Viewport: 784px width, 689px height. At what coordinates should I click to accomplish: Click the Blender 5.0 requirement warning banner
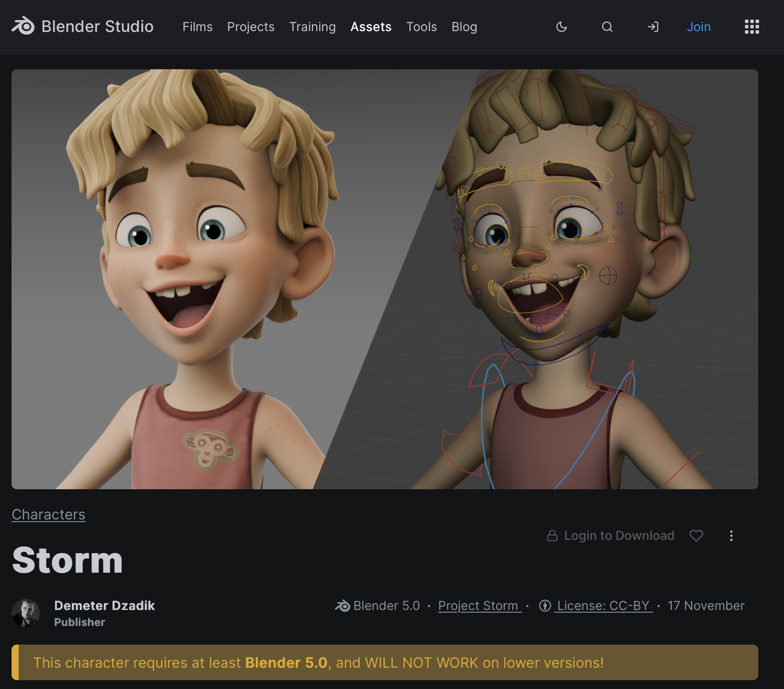tap(385, 662)
